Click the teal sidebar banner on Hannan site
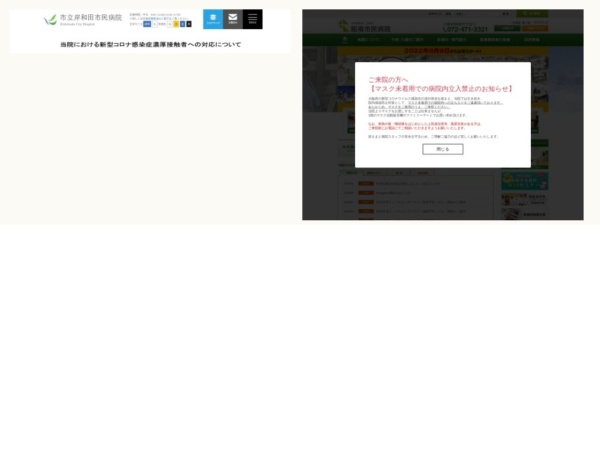 525,181
